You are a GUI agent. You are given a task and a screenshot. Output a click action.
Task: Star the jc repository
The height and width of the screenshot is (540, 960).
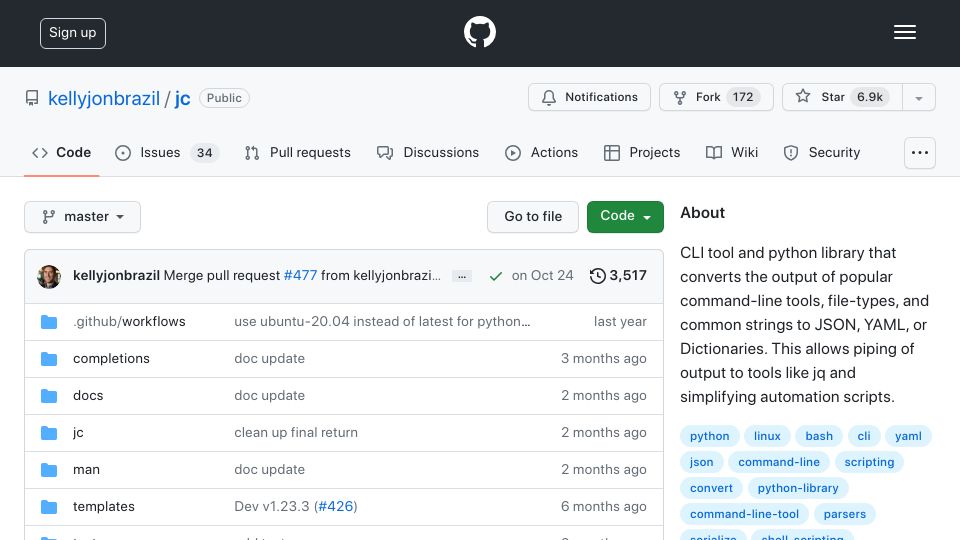pos(842,97)
